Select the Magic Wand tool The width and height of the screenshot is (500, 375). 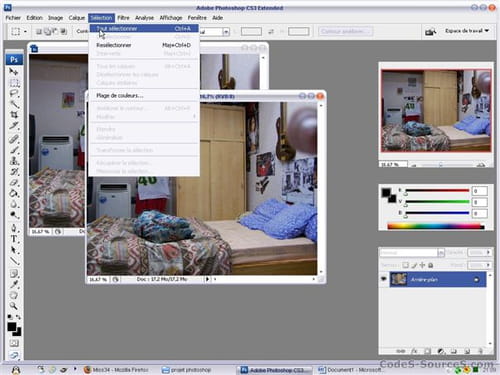click(14, 104)
